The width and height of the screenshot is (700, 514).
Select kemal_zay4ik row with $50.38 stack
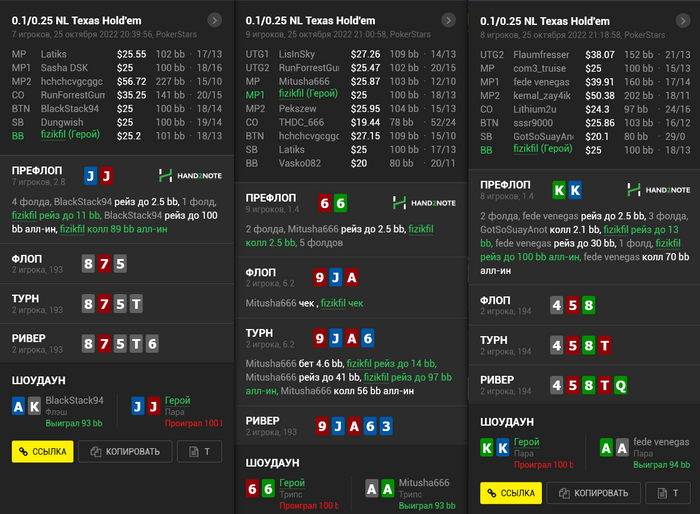coord(585,96)
